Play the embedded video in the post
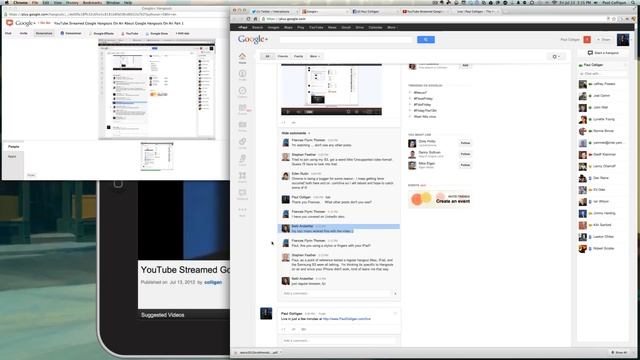This screenshot has height=360, width=640. point(288,111)
